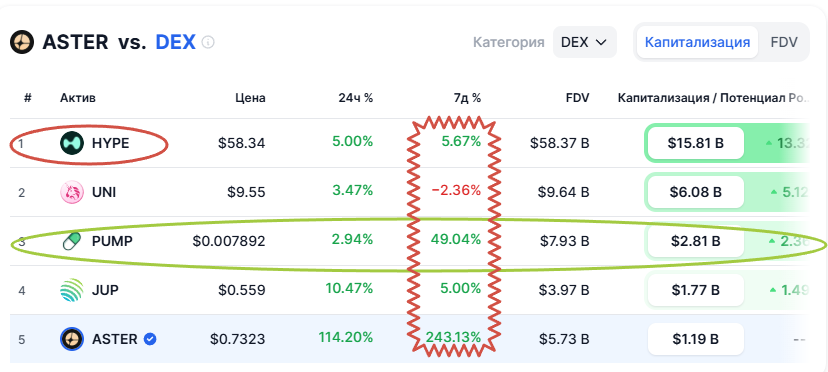Click the UNI unicorn token icon
The height and width of the screenshot is (372, 828).
(x=72, y=192)
